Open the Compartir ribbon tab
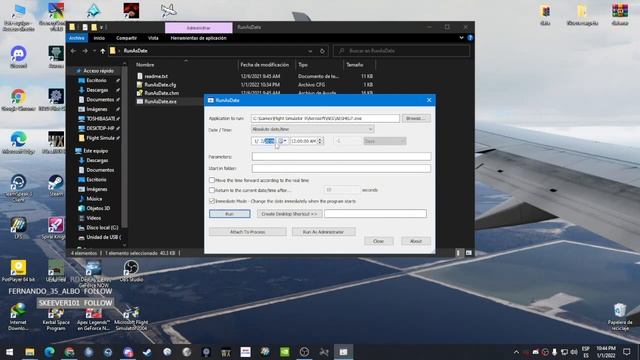 pos(126,38)
